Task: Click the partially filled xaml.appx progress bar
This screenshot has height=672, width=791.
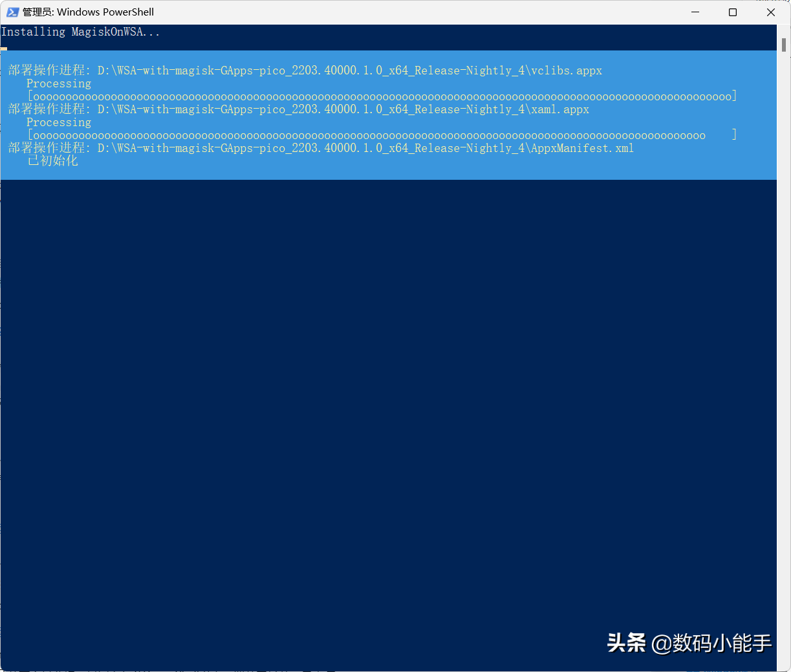Action: tap(382, 135)
